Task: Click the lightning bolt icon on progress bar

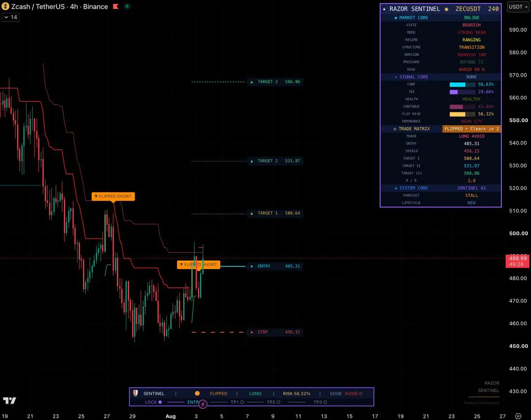Action: point(203,404)
